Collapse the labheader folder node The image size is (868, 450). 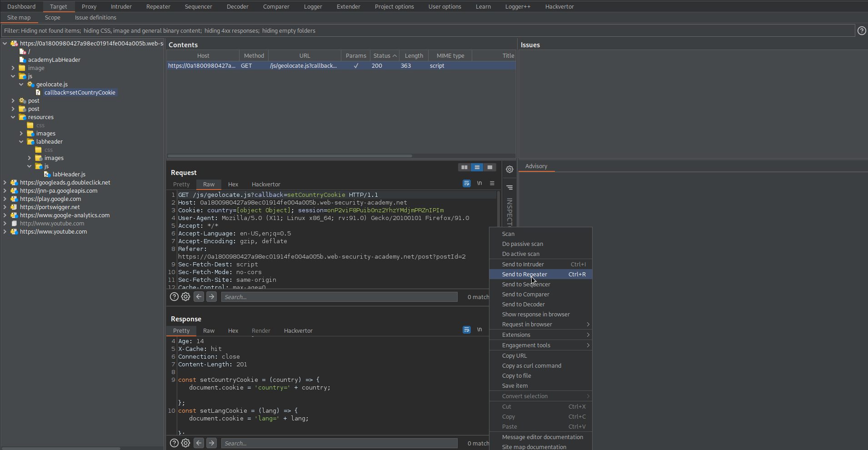21,141
